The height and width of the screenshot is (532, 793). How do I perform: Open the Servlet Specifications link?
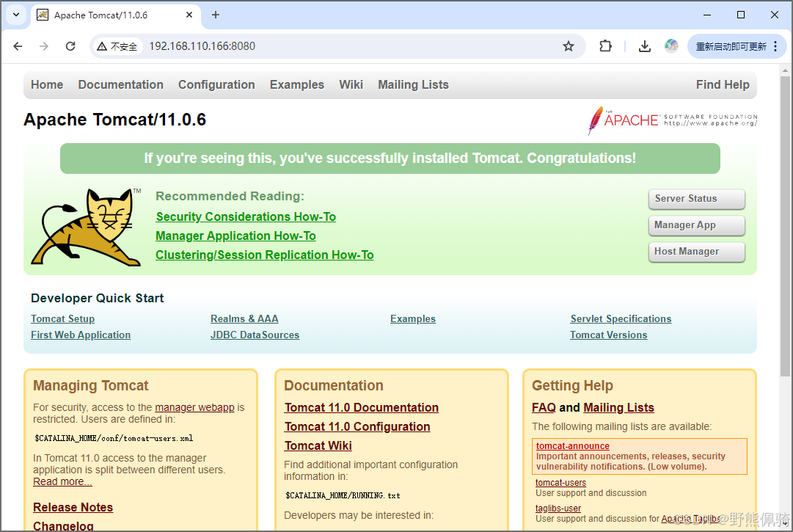(621, 319)
